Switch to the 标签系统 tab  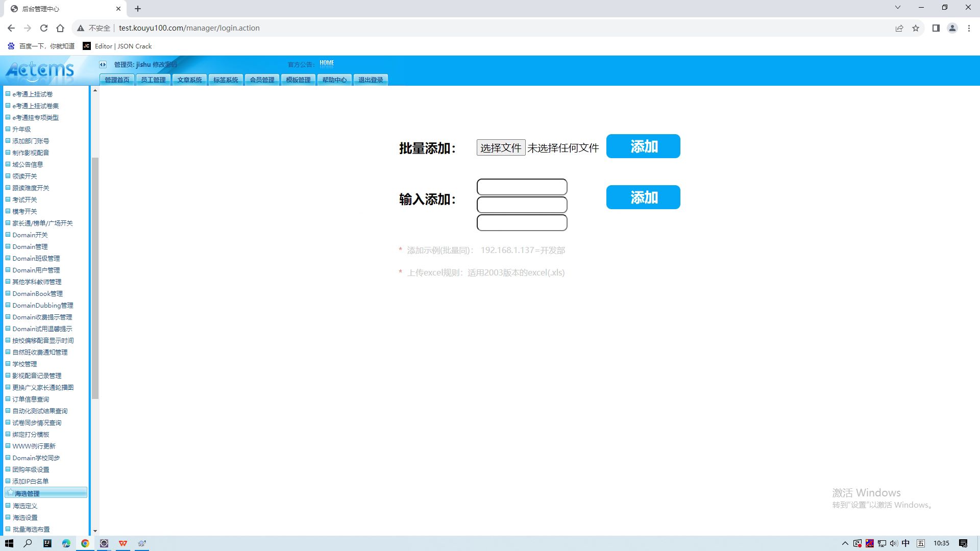pos(226,80)
